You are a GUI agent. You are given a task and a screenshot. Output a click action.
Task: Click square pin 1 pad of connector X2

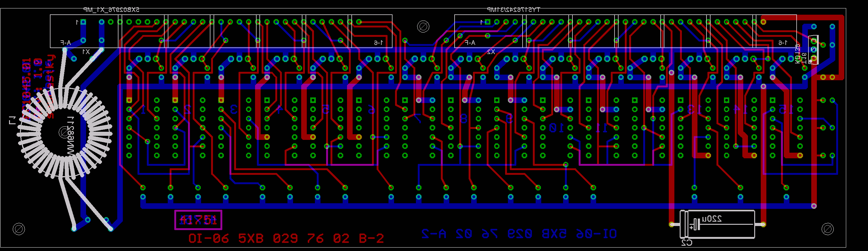[x=488, y=22]
